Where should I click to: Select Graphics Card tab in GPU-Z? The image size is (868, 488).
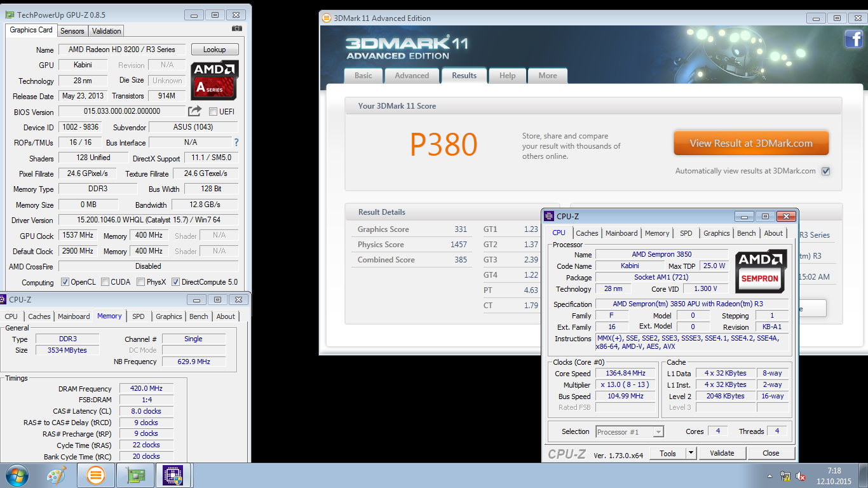coord(31,30)
